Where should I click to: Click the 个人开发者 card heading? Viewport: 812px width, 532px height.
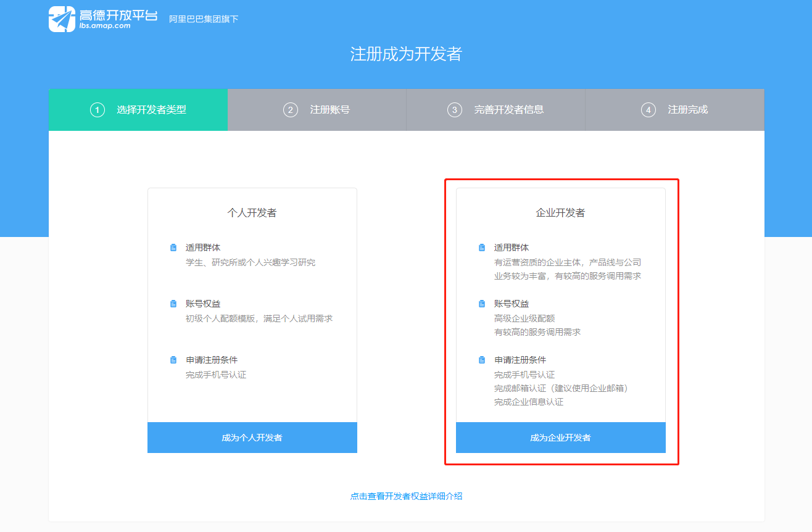pyautogui.click(x=252, y=213)
